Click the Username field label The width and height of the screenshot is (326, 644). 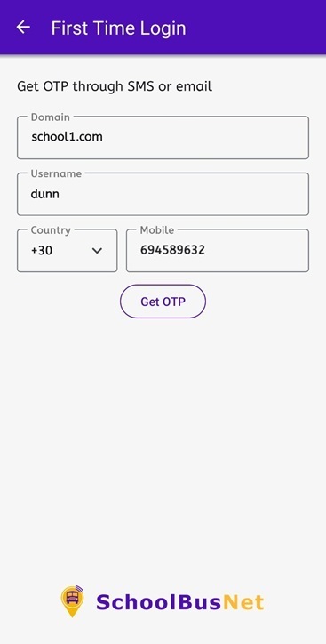click(56, 173)
